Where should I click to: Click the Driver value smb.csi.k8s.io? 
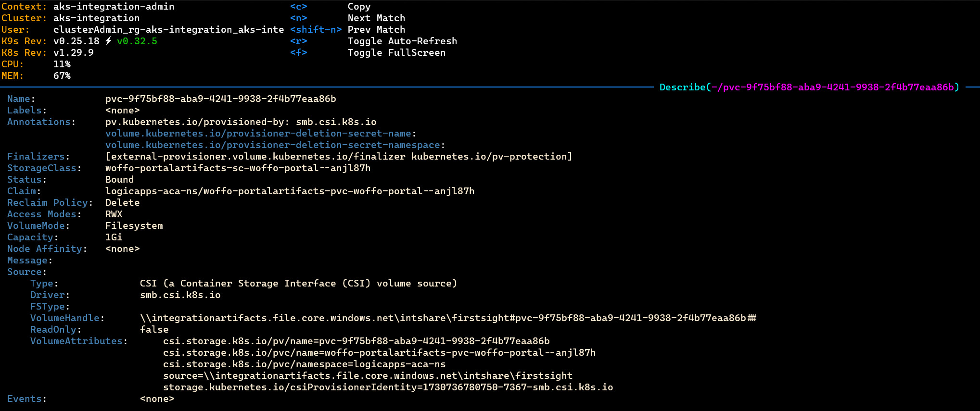180,295
